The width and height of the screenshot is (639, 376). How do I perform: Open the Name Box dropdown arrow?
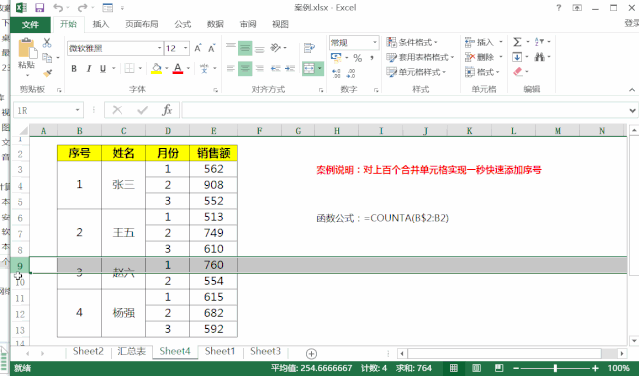pos(77,110)
